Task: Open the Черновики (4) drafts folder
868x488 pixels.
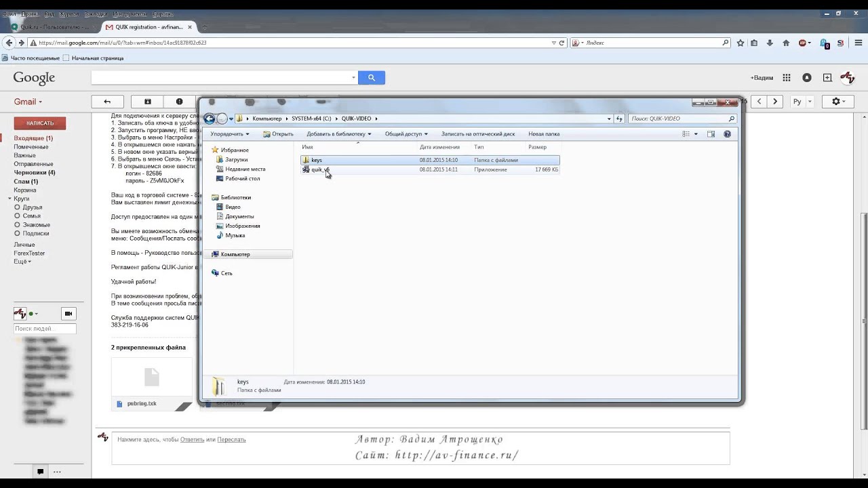Action: point(35,173)
